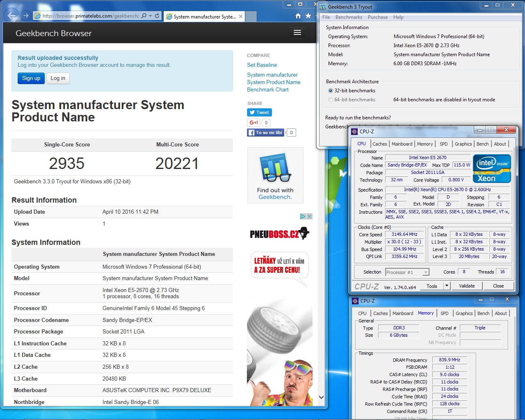Image resolution: width=525 pixels, height=420 pixels.
Task: Click the Single-Core Score value 2935
Action: pos(67,164)
